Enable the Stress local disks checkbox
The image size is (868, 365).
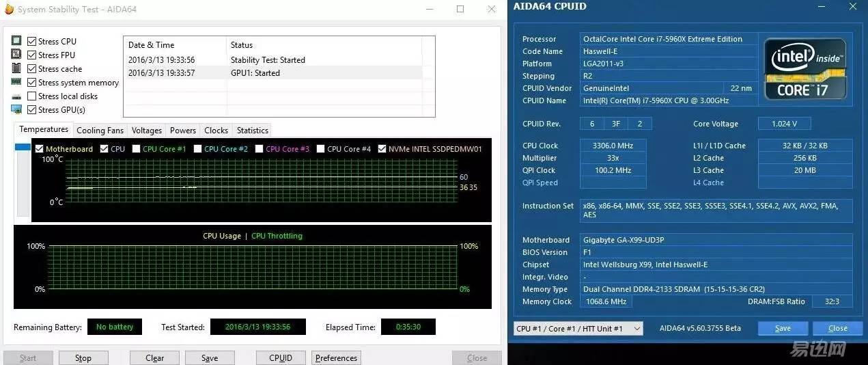pyautogui.click(x=31, y=96)
